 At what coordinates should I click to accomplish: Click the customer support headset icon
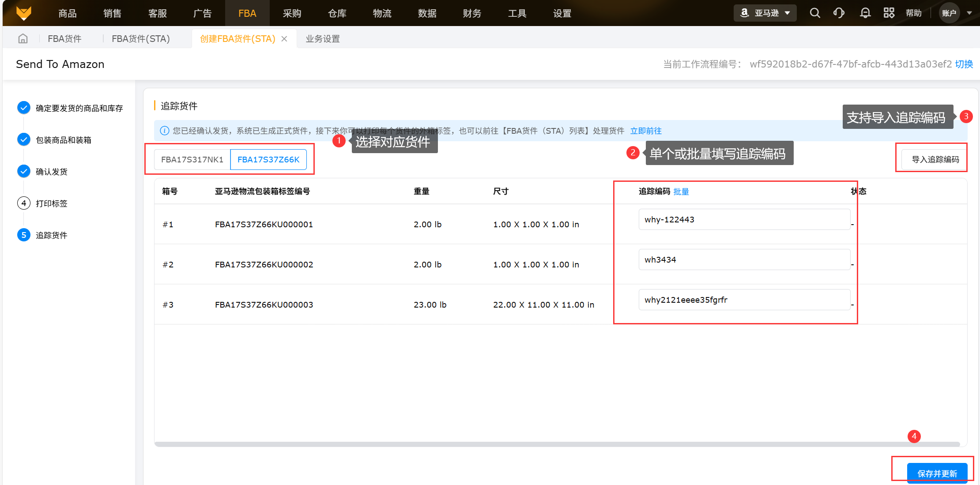839,13
